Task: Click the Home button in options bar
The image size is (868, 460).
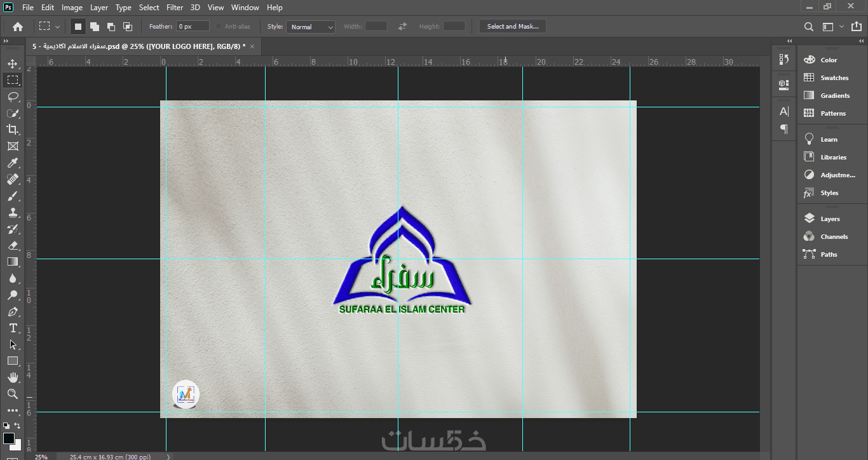Action: tap(18, 27)
